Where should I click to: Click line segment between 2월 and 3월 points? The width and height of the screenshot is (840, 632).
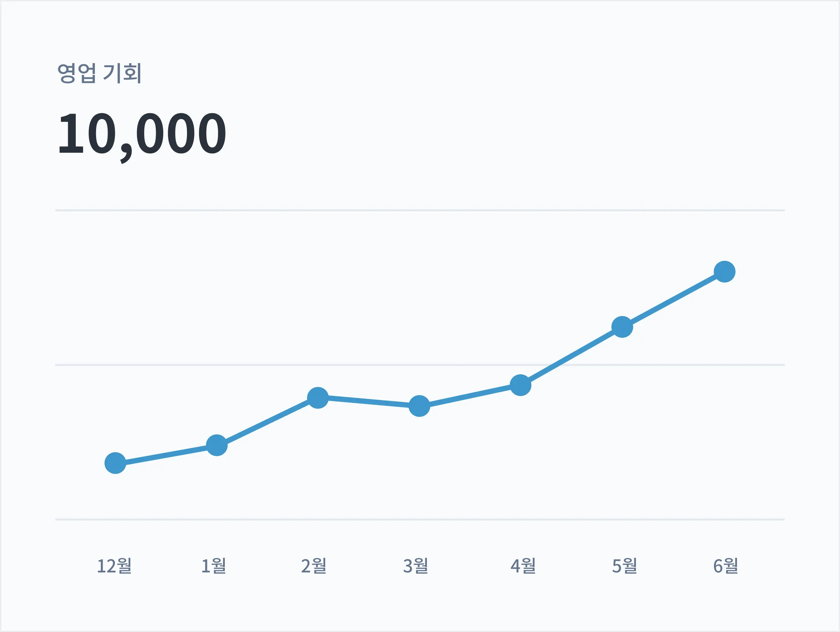[x=368, y=402]
